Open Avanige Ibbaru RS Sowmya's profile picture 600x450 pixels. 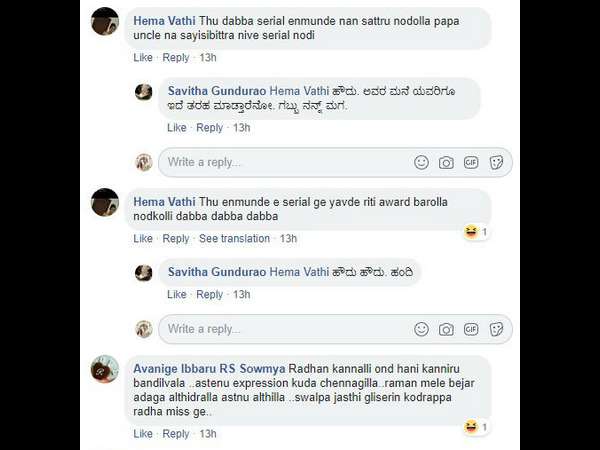(x=105, y=369)
